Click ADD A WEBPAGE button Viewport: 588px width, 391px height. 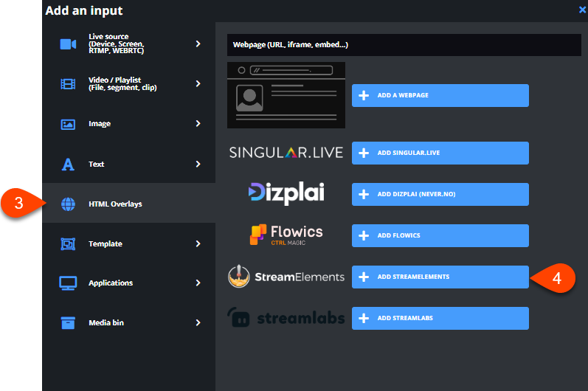tap(440, 95)
